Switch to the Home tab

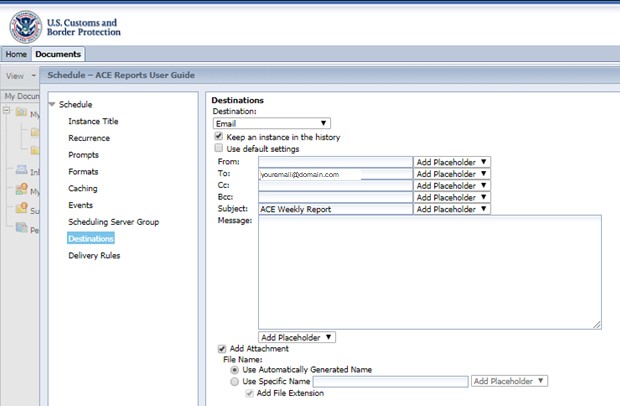point(15,54)
